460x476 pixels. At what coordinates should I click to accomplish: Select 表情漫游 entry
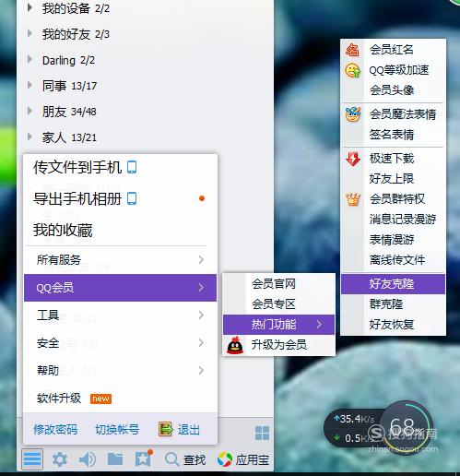[394, 240]
